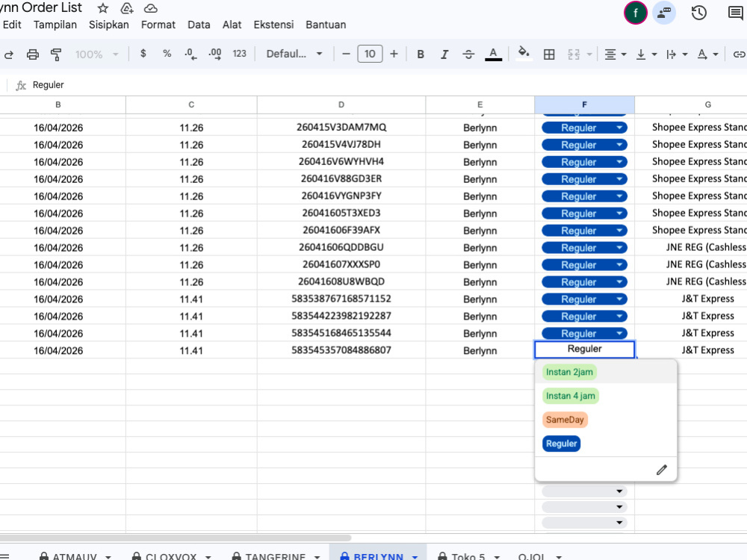Open the Ekstensi menu
747x560 pixels.
click(x=273, y=25)
